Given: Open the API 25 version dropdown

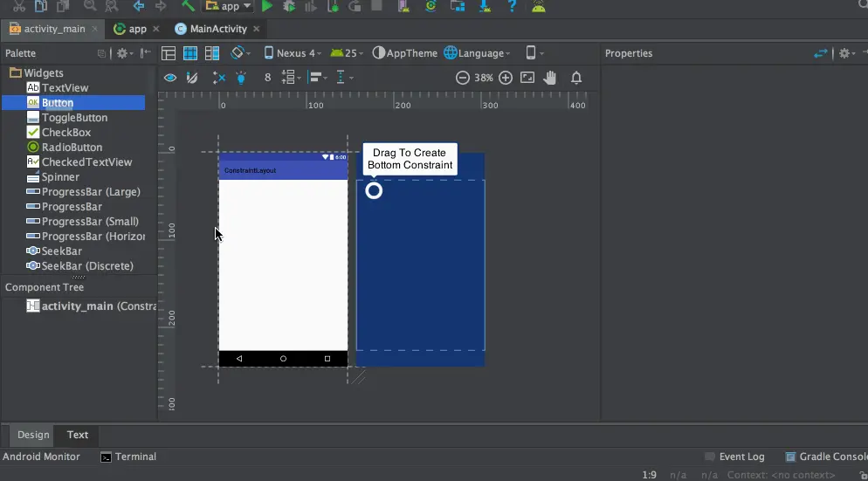Looking at the screenshot, I should coord(347,53).
